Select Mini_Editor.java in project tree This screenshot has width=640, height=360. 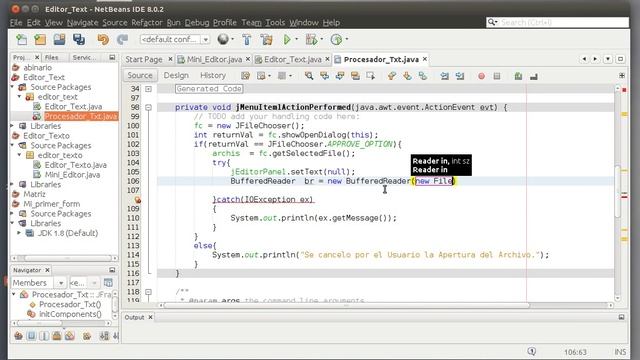(72, 175)
